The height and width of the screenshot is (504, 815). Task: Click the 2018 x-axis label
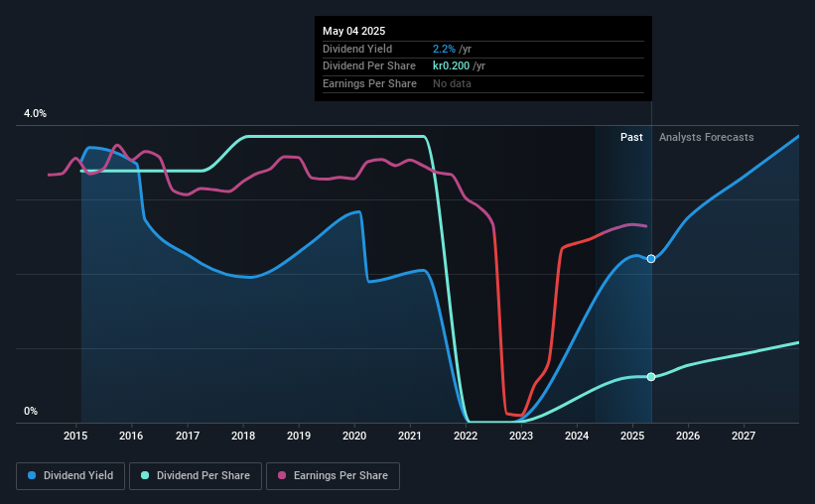click(x=243, y=436)
